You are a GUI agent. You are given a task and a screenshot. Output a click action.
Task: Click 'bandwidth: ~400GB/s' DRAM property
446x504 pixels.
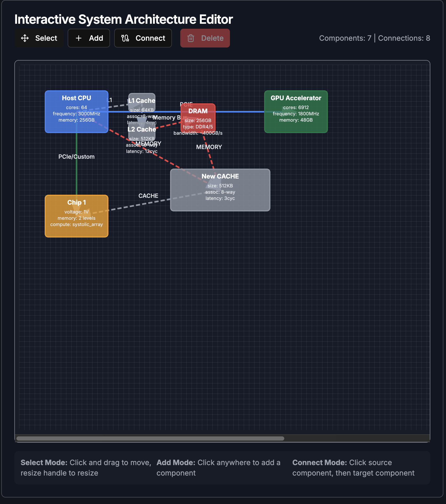point(198,133)
